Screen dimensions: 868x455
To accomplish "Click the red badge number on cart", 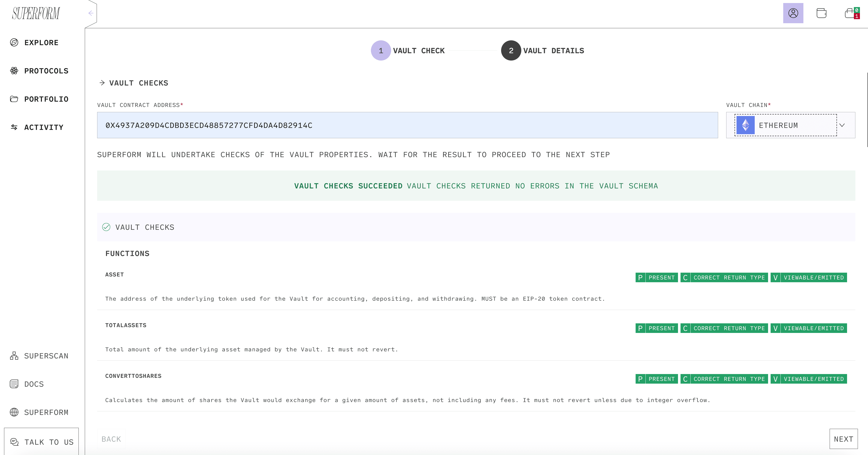I will coord(857,16).
